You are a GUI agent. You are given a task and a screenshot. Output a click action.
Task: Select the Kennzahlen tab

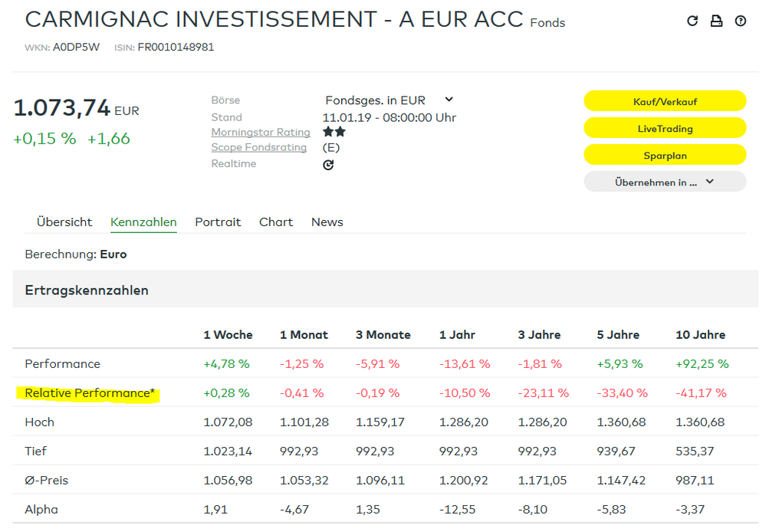click(x=143, y=222)
